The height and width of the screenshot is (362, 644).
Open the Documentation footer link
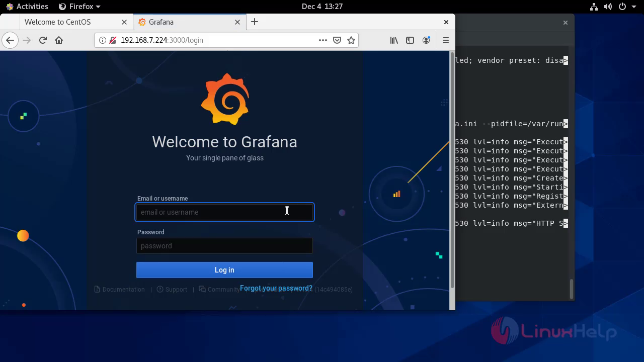click(x=119, y=290)
